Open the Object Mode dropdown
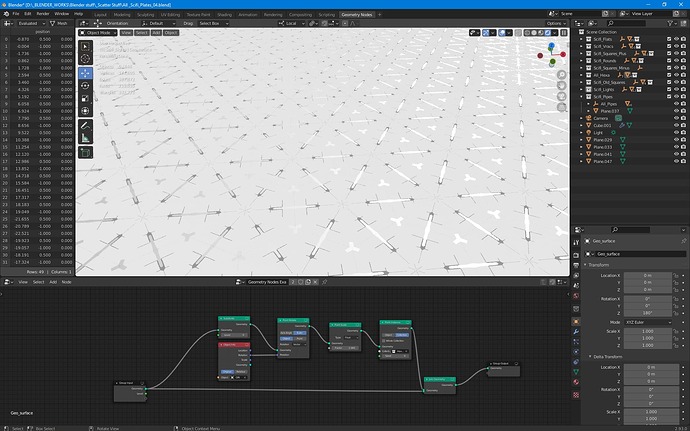690x431 pixels. [98, 33]
